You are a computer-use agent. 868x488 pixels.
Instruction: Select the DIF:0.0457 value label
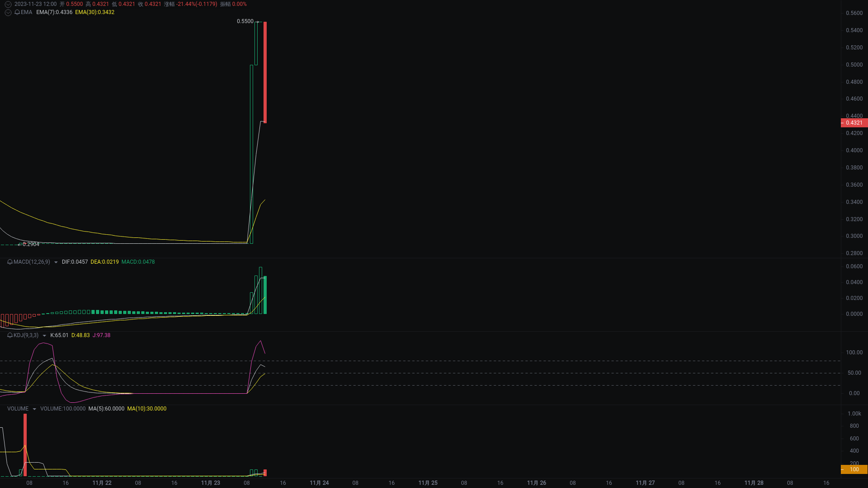point(75,262)
